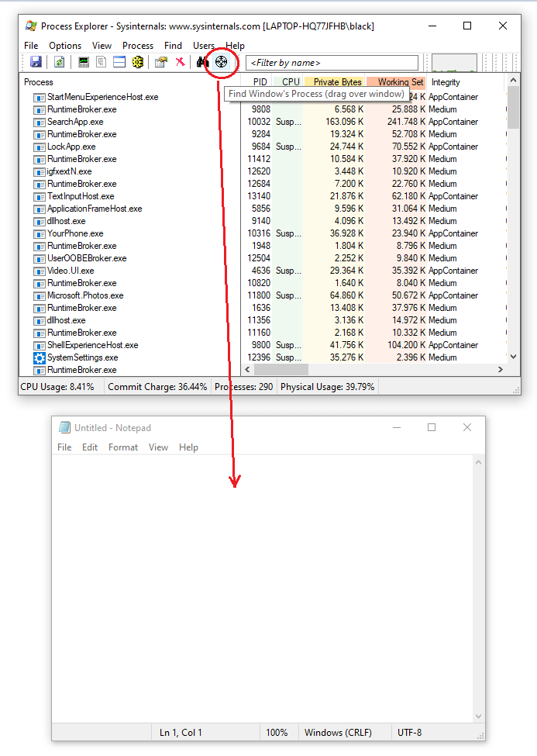Click the horizontal scrollbar left arrow

247,369
